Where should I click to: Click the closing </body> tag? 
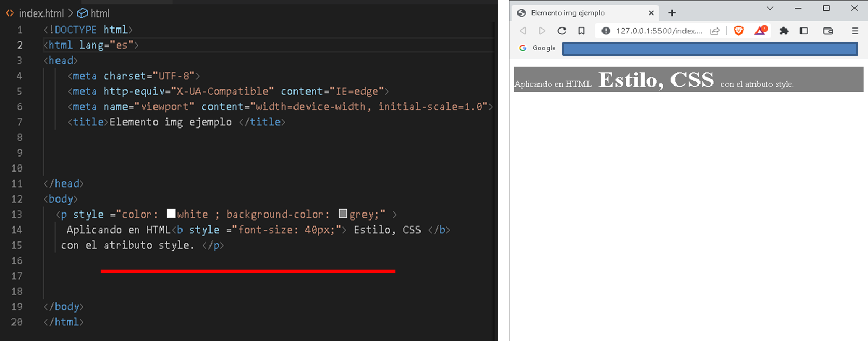pyautogui.click(x=63, y=307)
